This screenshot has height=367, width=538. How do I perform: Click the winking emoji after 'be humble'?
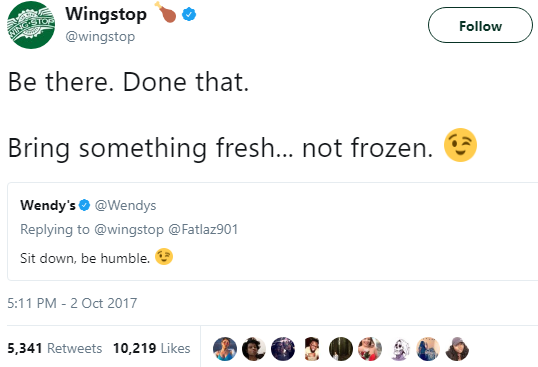point(164,257)
